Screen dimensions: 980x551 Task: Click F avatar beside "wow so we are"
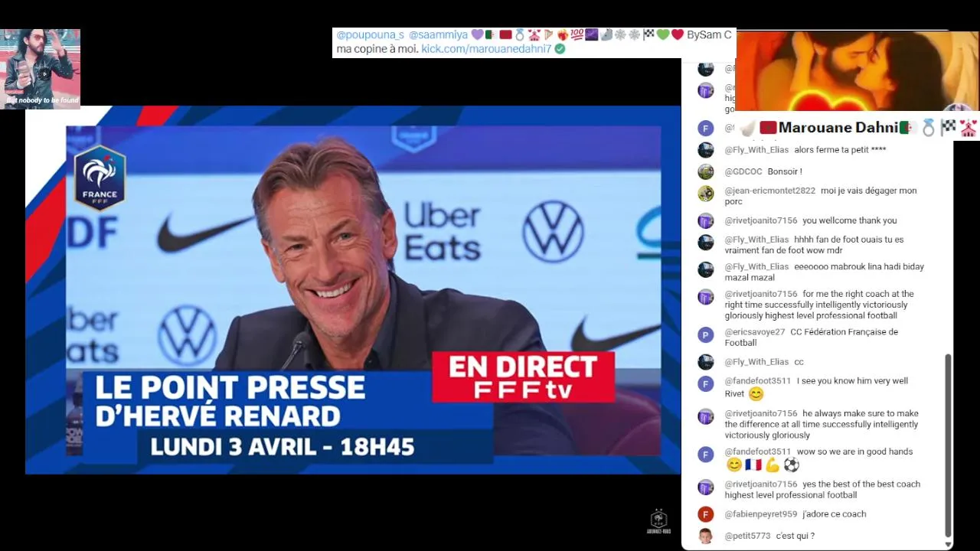point(706,455)
